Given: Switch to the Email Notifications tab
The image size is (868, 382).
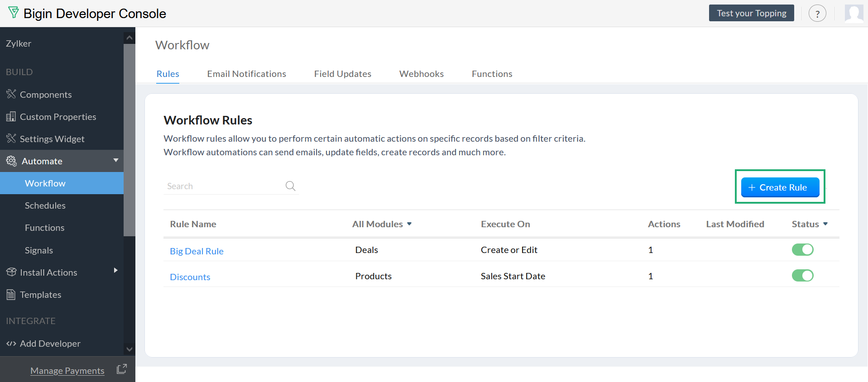Looking at the screenshot, I should 246,74.
